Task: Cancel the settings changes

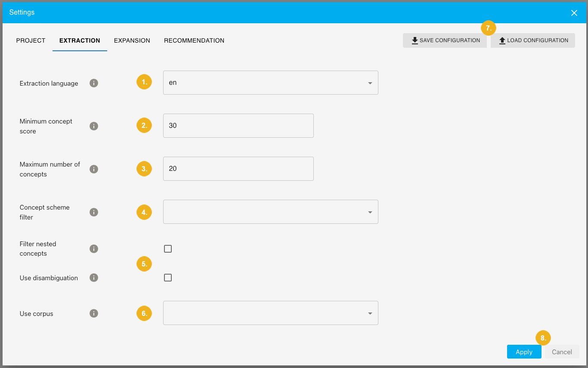Action: [x=562, y=352]
